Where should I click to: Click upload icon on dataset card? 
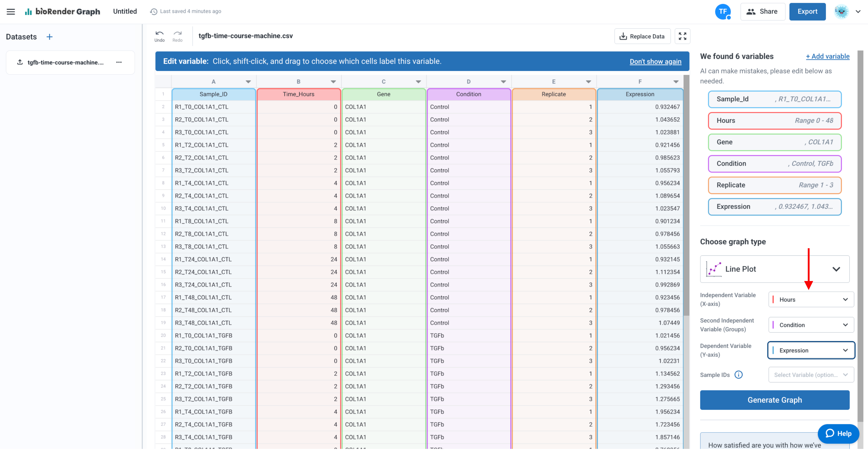20,62
